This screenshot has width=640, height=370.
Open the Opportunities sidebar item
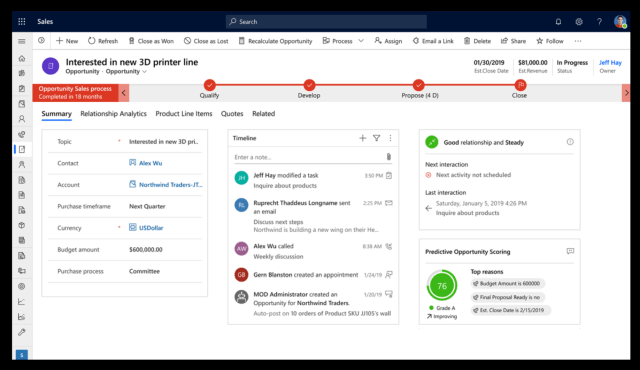(22, 149)
